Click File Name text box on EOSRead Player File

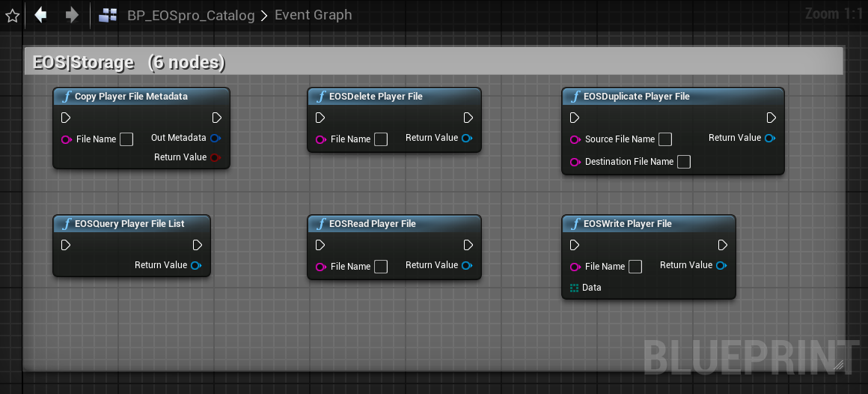[381, 267]
